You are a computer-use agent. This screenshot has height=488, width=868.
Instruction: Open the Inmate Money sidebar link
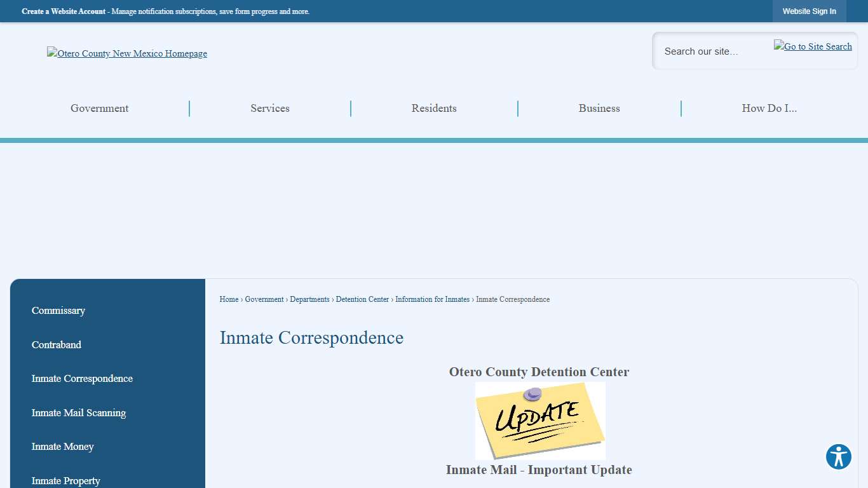[x=63, y=447]
